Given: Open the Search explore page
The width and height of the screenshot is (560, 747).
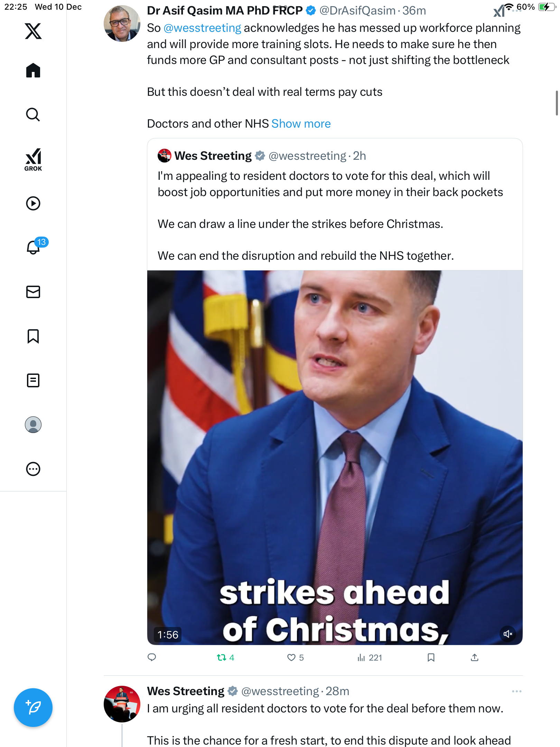Looking at the screenshot, I should point(33,114).
